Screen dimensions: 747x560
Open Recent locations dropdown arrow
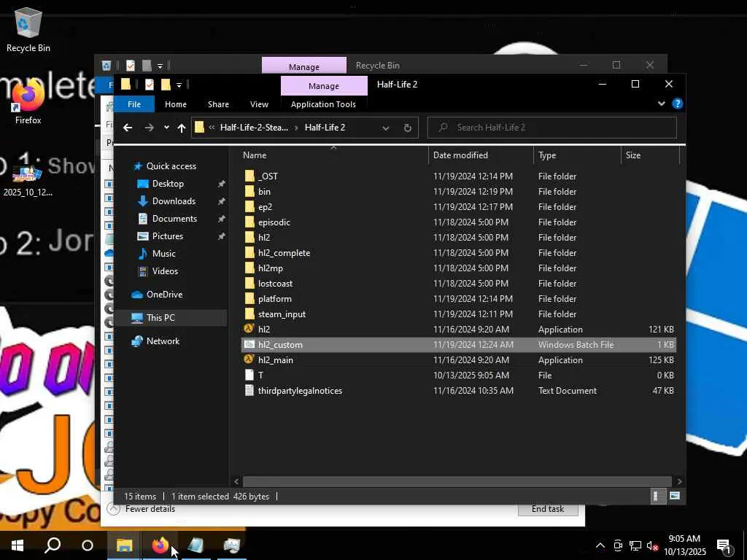tap(166, 128)
